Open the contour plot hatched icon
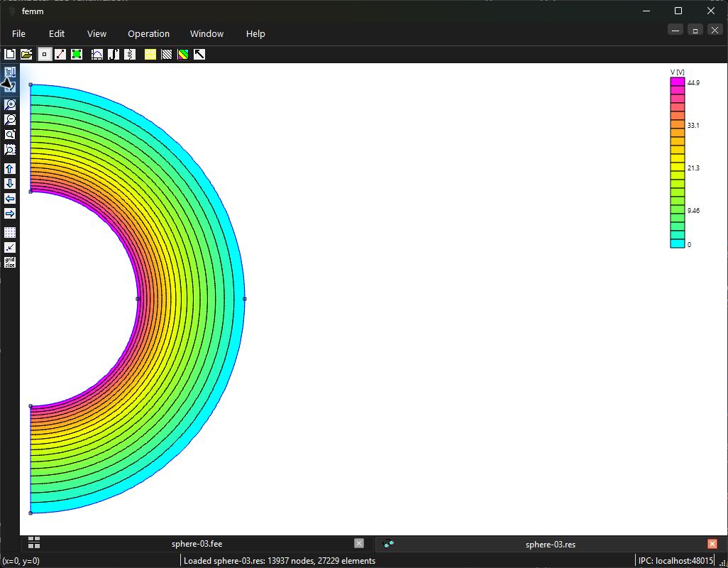 167,55
